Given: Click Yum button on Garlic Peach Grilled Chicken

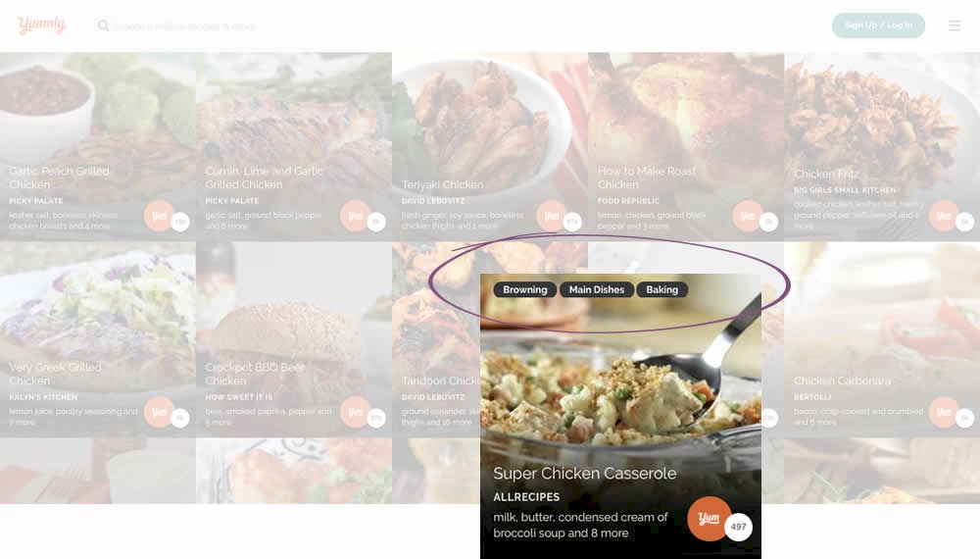Looking at the screenshot, I should tap(159, 216).
